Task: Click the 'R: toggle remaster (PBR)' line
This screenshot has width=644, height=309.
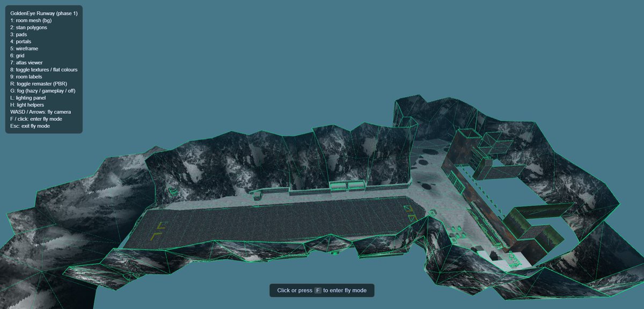Action: pyautogui.click(x=39, y=84)
